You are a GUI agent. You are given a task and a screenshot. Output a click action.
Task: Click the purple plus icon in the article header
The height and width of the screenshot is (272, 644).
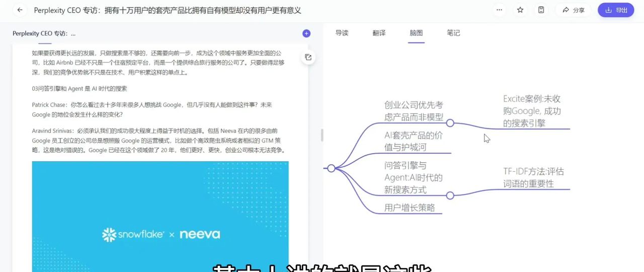point(306,34)
